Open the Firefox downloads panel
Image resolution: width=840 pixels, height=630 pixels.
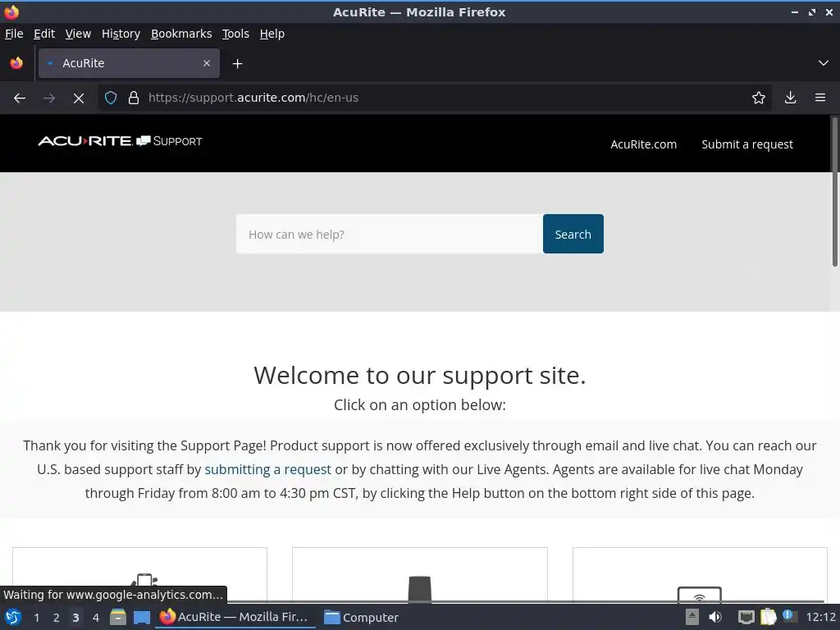point(790,98)
